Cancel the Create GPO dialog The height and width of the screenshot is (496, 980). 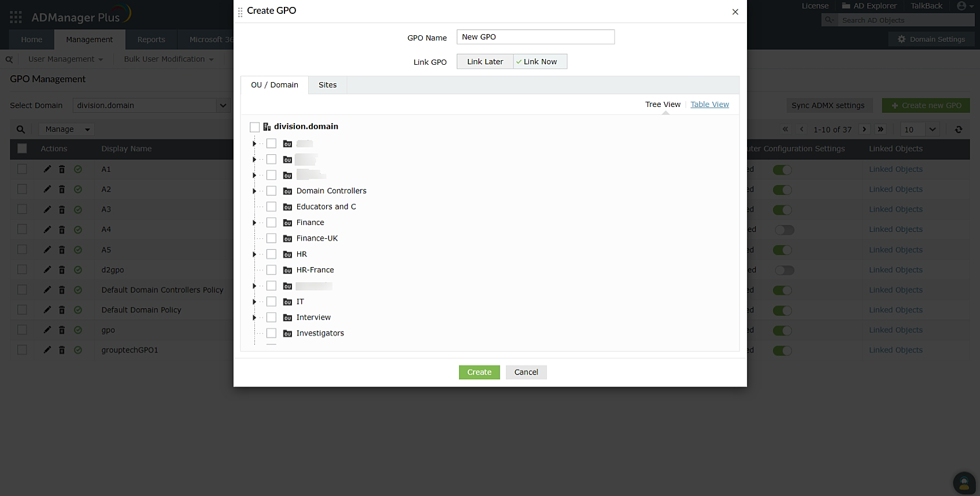pos(526,372)
